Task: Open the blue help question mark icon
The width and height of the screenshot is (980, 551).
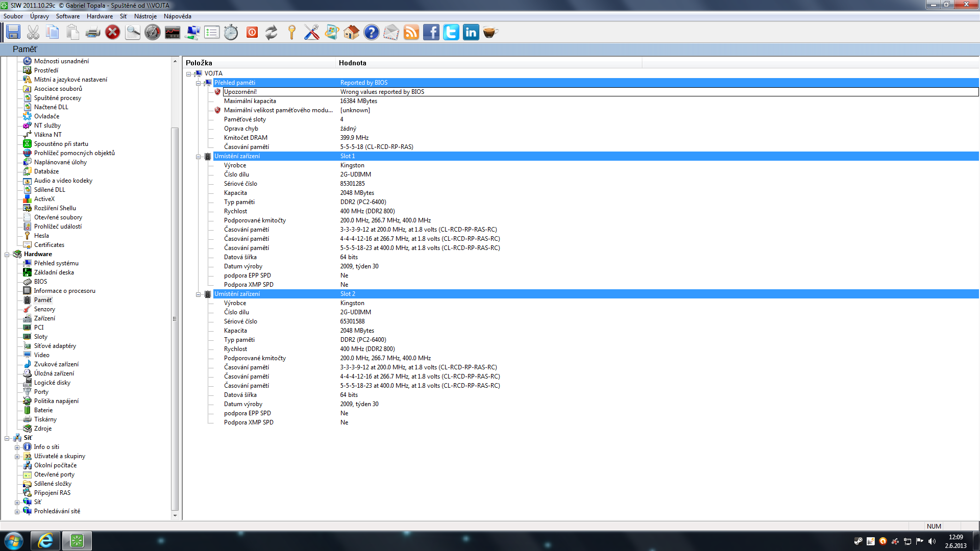Action: [x=371, y=32]
